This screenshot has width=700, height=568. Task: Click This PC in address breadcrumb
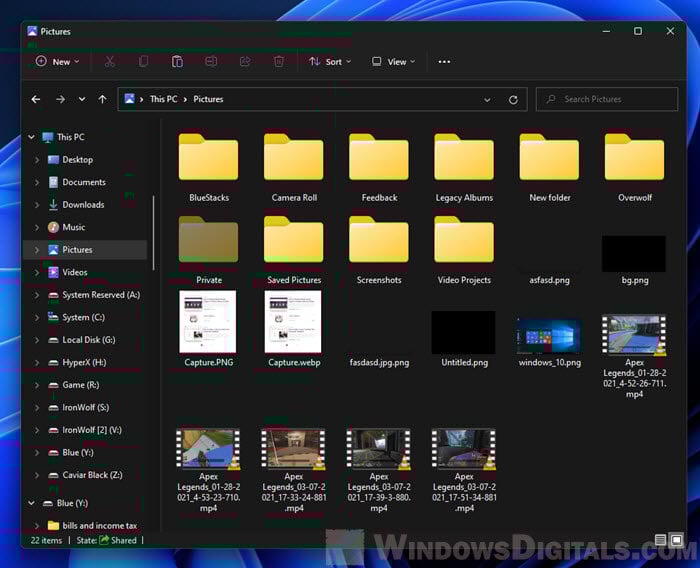(x=163, y=99)
